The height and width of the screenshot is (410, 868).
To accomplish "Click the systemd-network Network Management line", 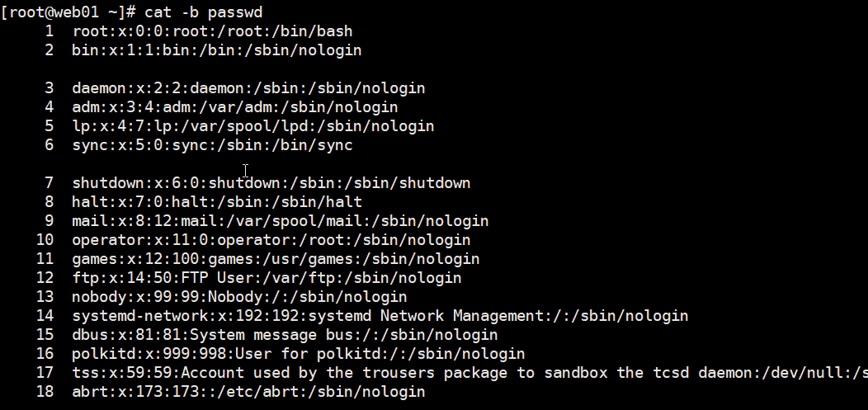I will (x=380, y=316).
